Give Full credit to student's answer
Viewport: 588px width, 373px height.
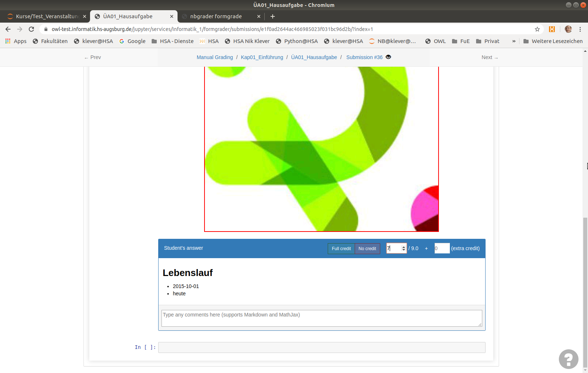[x=341, y=249]
